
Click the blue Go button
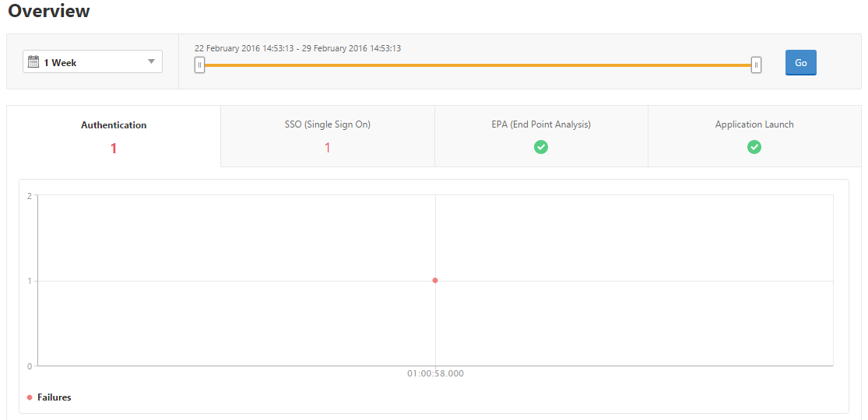[800, 62]
